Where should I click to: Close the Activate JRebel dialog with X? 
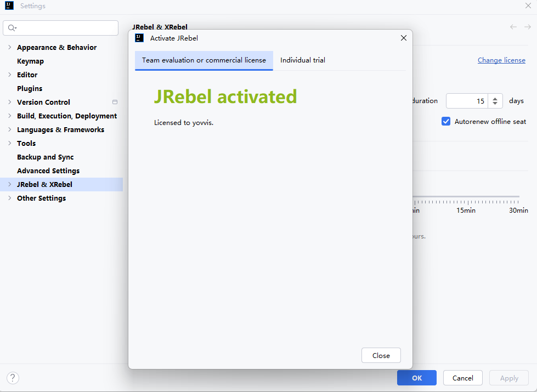(x=404, y=38)
